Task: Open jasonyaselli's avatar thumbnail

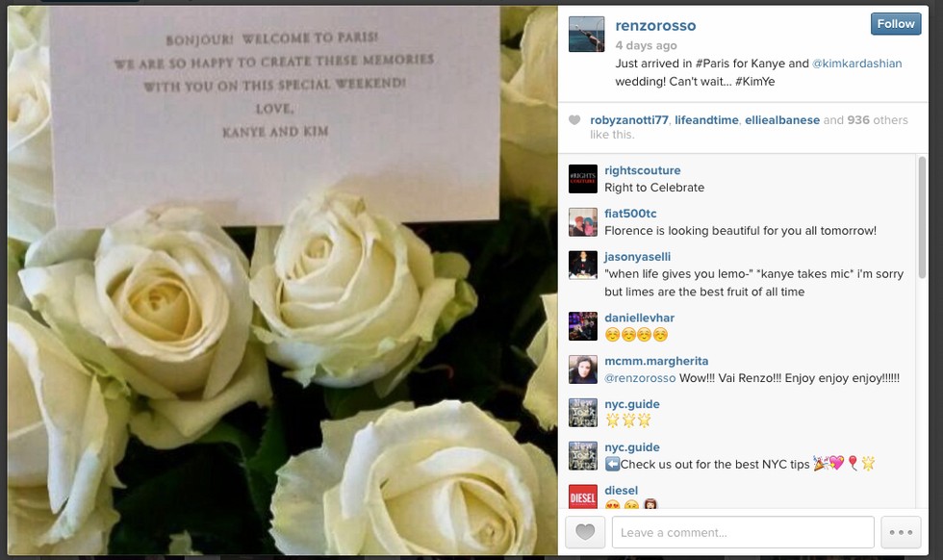Action: 583,266
